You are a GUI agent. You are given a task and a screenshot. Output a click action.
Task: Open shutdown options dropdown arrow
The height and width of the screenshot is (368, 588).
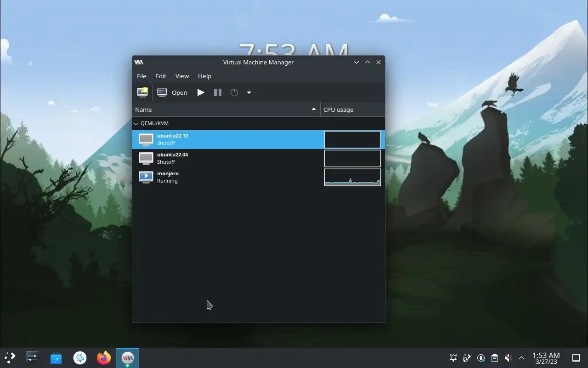pos(249,92)
